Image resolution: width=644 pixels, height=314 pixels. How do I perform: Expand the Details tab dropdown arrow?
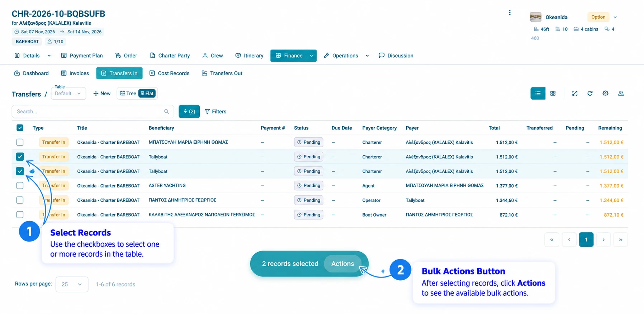coord(49,56)
